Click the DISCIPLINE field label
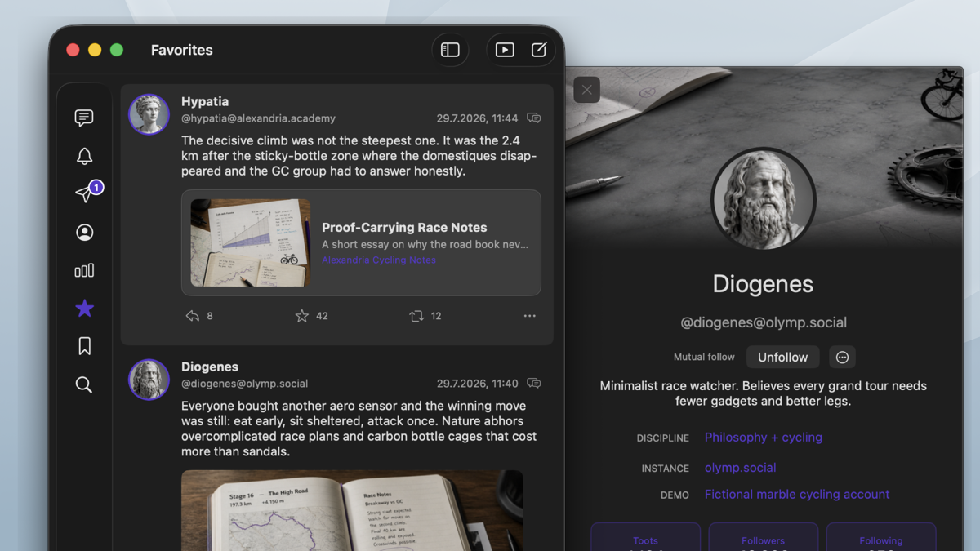Image resolution: width=980 pixels, height=551 pixels. click(663, 438)
